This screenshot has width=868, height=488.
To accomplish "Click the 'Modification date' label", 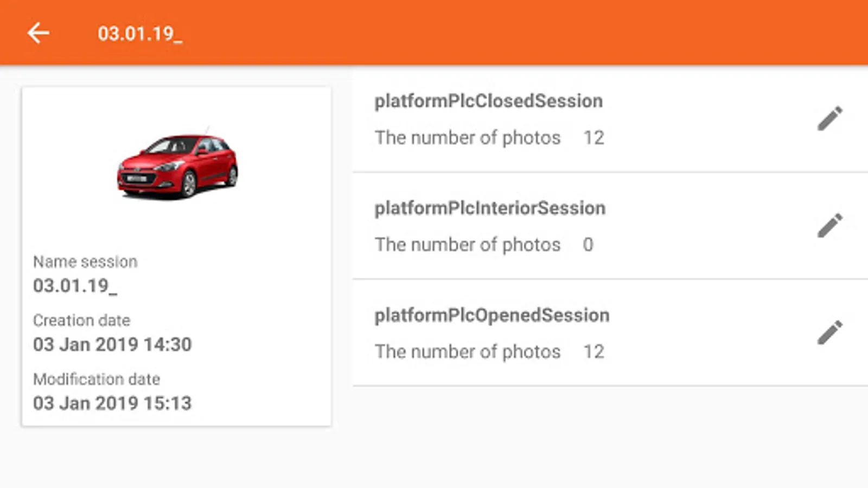I will pos(97,379).
